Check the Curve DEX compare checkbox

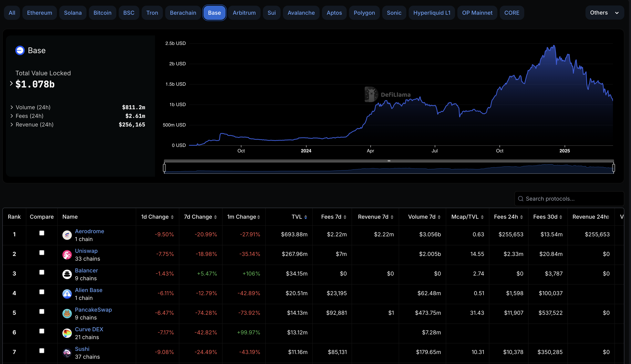pos(42,331)
